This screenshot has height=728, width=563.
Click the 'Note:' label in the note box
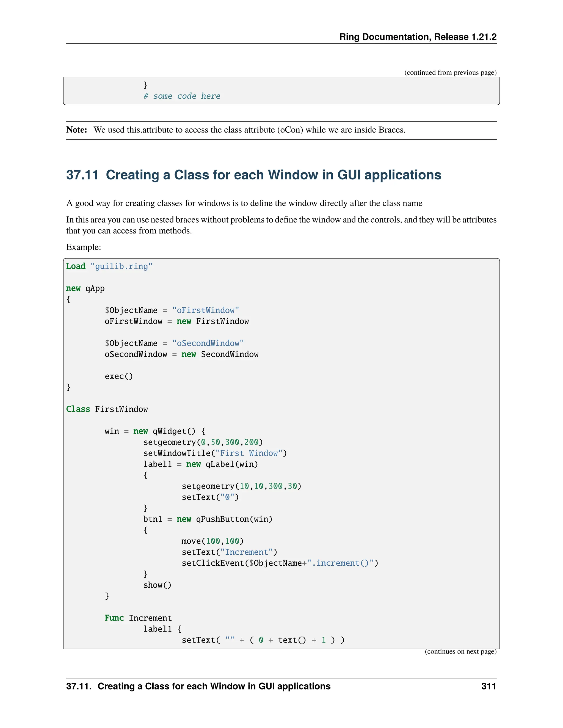coord(77,130)
